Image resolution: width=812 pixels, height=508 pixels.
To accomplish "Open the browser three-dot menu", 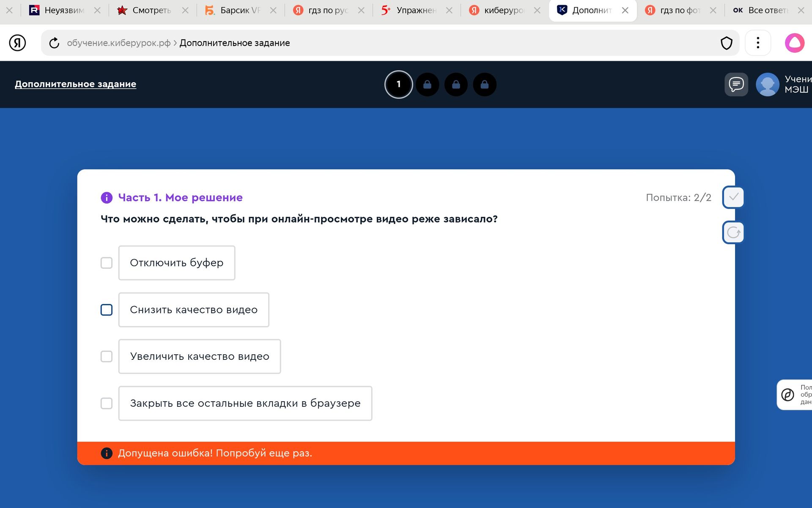I will coord(758,43).
